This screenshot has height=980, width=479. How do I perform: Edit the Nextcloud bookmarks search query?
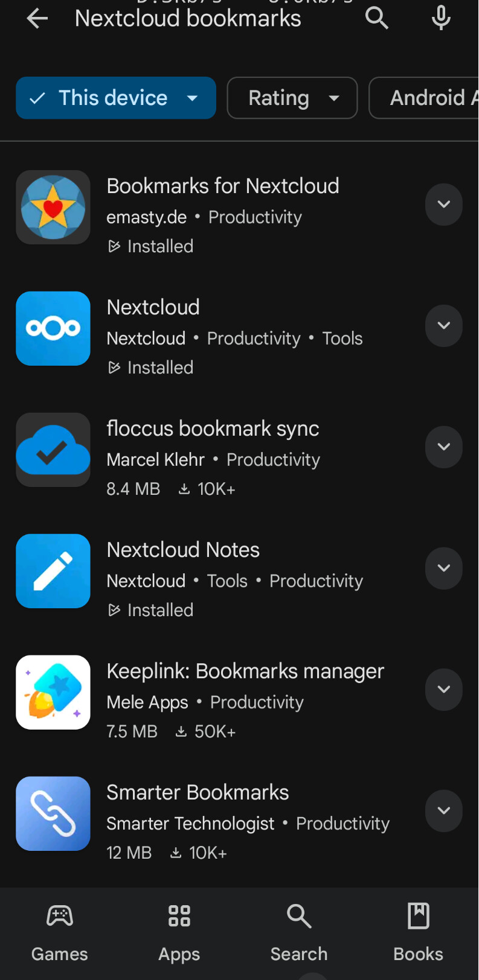188,19
